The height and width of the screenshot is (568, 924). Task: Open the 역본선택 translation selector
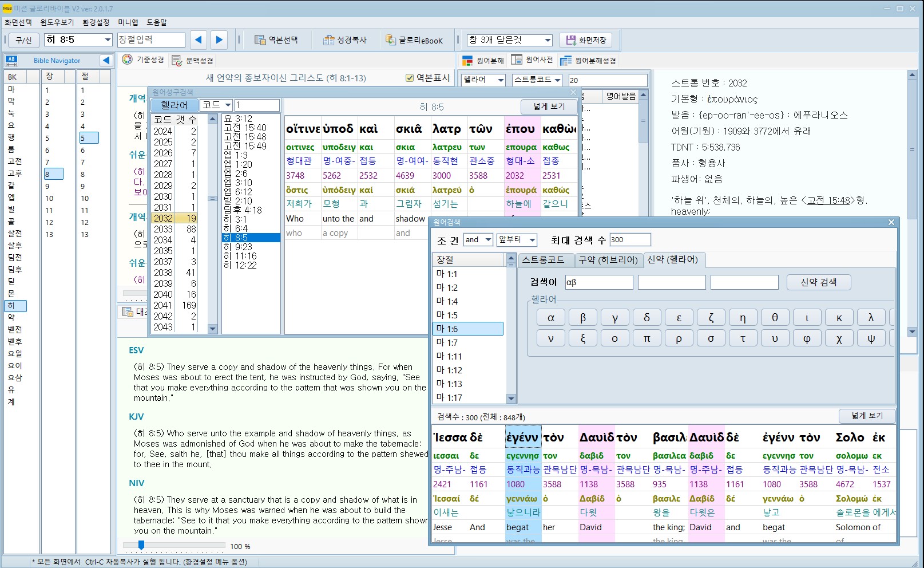click(x=276, y=40)
